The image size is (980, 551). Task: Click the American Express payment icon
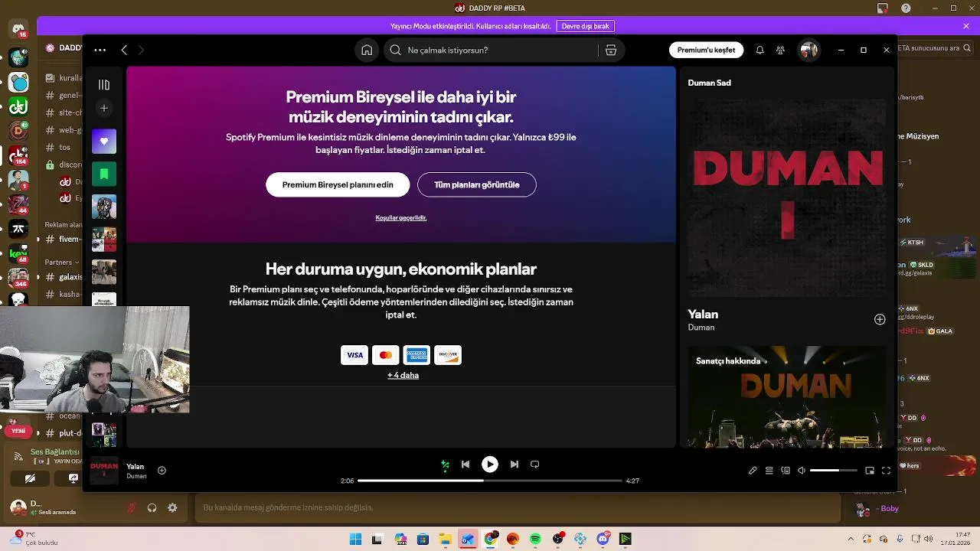[x=416, y=355]
